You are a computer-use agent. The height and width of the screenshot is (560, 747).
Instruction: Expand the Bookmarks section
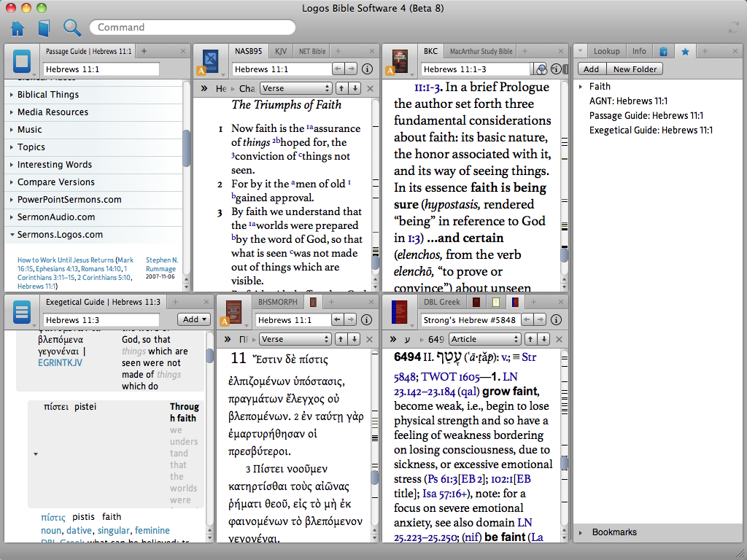581,532
